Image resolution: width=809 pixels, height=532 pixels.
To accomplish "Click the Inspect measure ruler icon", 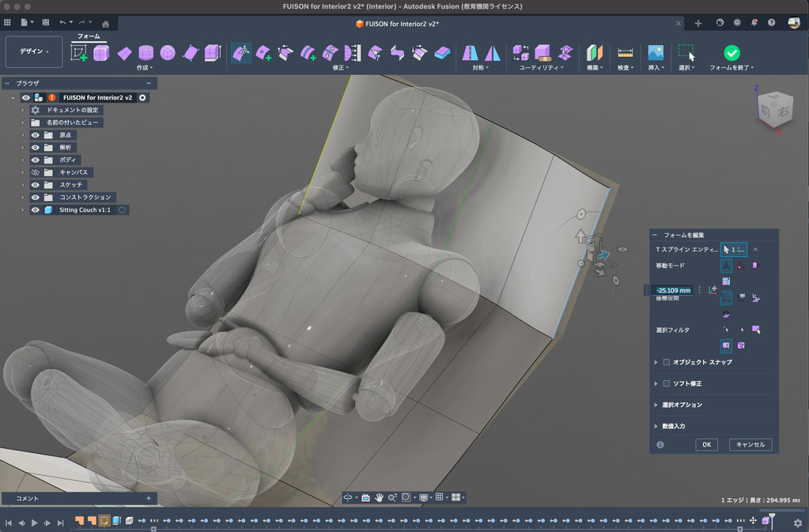I will click(625, 53).
